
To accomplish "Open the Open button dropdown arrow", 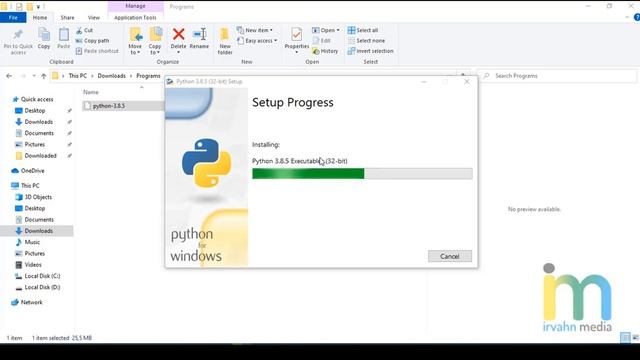I will tap(338, 30).
